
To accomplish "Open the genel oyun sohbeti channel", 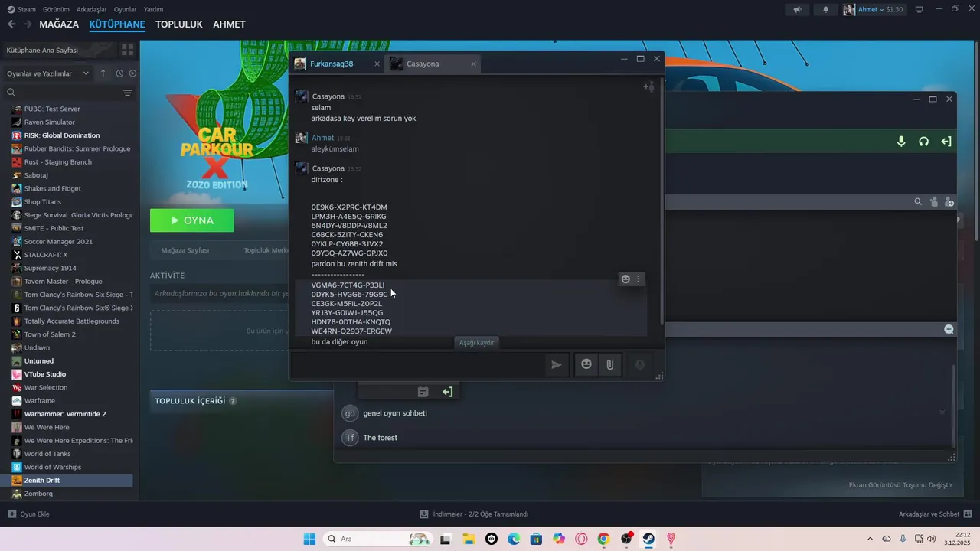I will tap(395, 413).
